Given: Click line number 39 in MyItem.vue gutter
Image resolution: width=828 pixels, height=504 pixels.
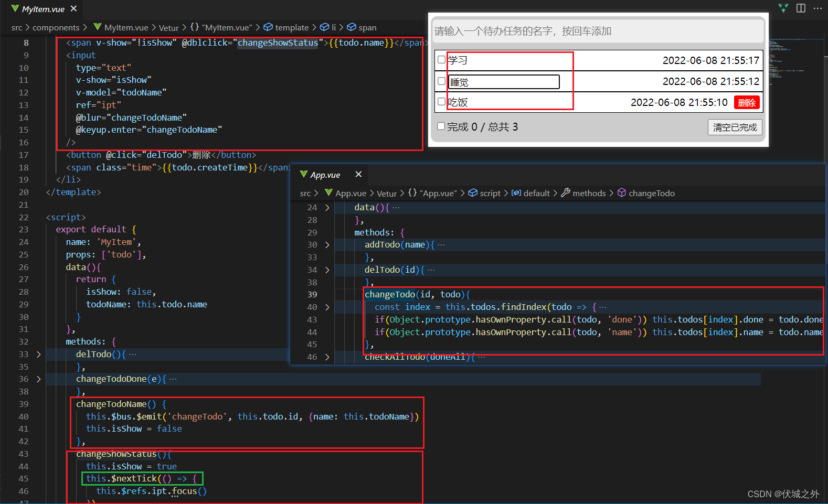Looking at the screenshot, I should [x=24, y=404].
